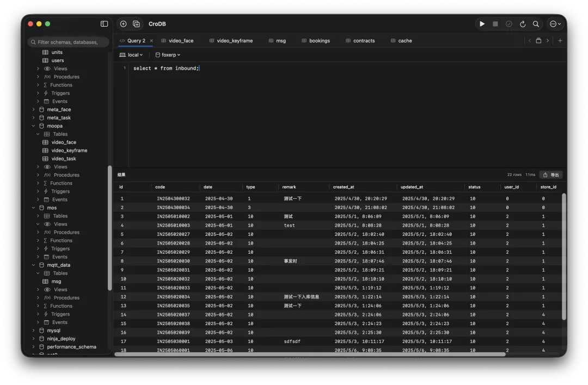The height and width of the screenshot is (385, 588).
Task: Click the checkmark commit icon
Action: (509, 23)
